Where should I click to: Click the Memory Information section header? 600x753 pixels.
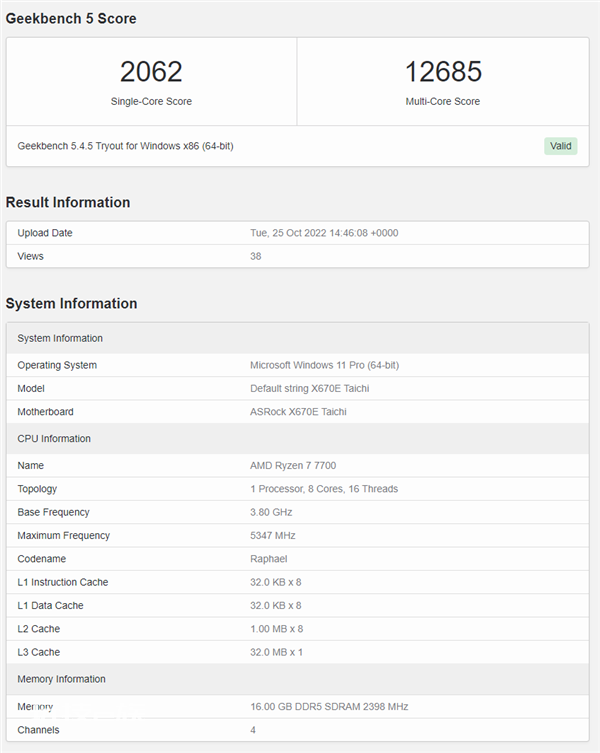click(297, 679)
